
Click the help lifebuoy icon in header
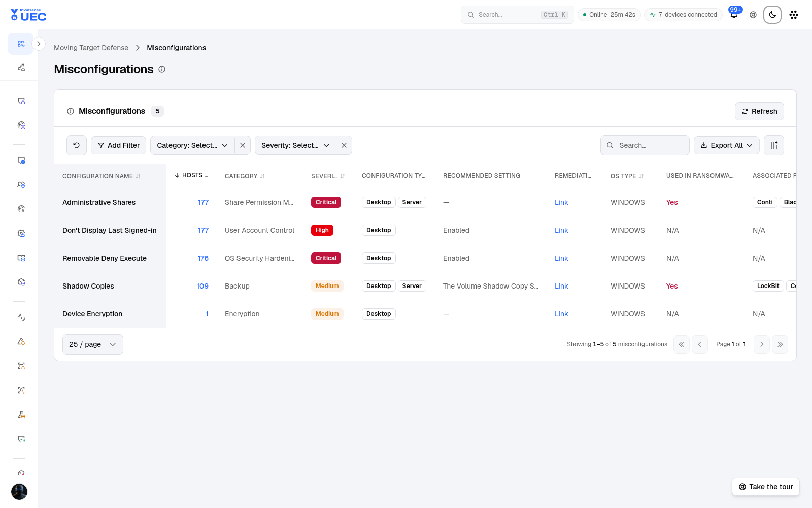tap(753, 15)
